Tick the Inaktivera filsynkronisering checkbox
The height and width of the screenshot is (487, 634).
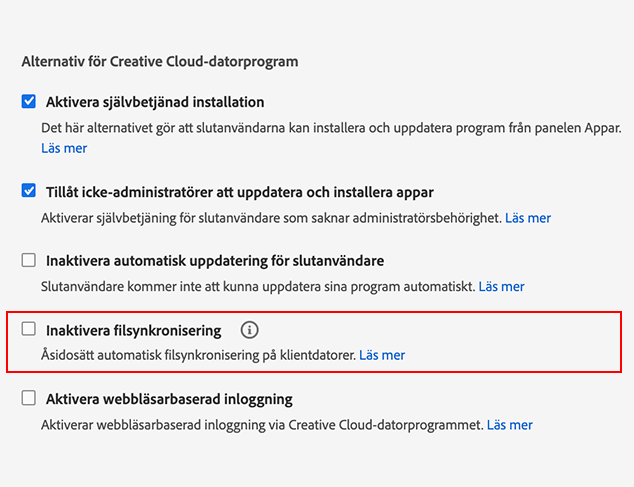[x=29, y=329]
